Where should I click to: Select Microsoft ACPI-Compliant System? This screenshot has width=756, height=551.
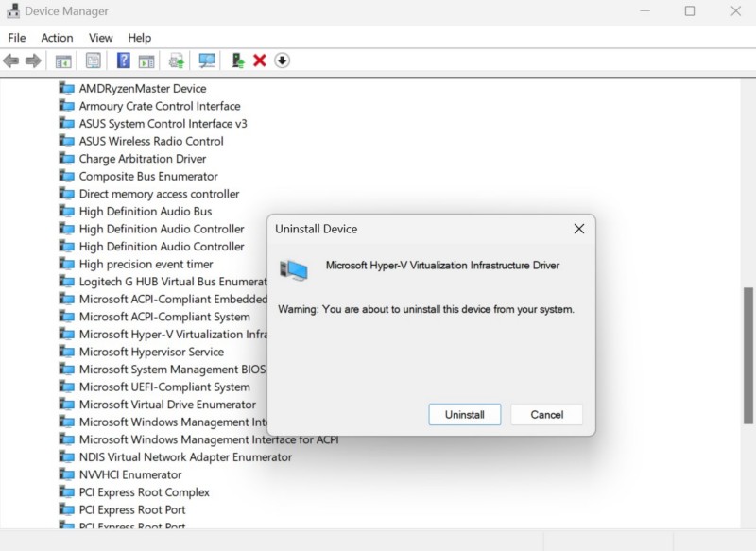tap(164, 317)
